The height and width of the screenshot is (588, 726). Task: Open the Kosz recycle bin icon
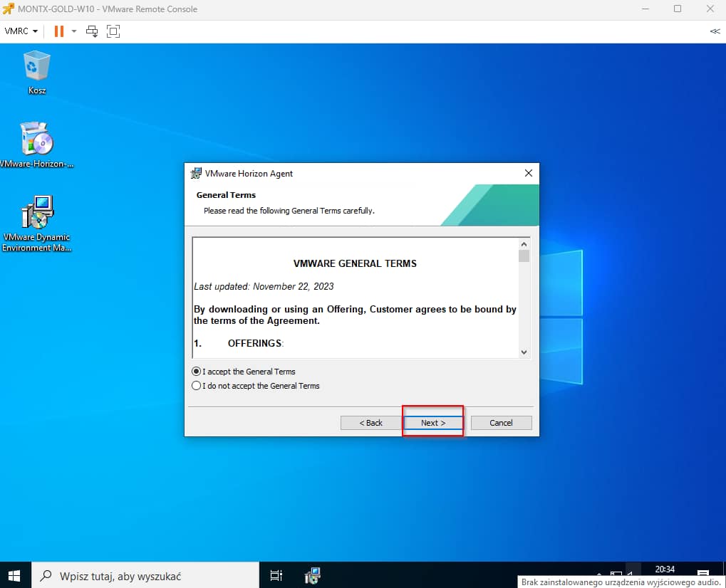(37, 67)
